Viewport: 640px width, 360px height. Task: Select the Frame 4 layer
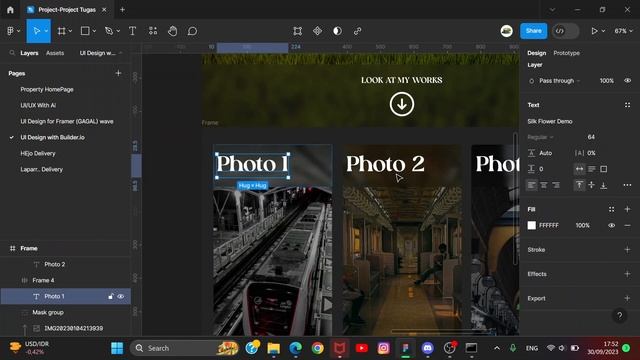[x=43, y=280]
